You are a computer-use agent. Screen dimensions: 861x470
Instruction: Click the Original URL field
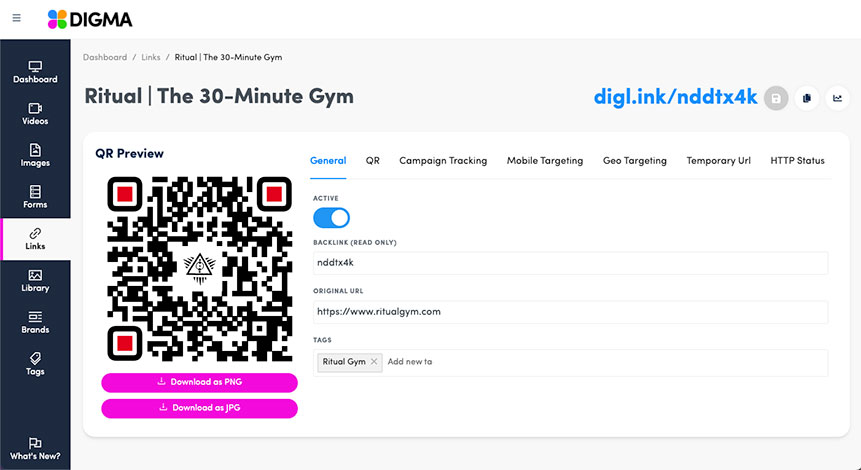tap(571, 312)
